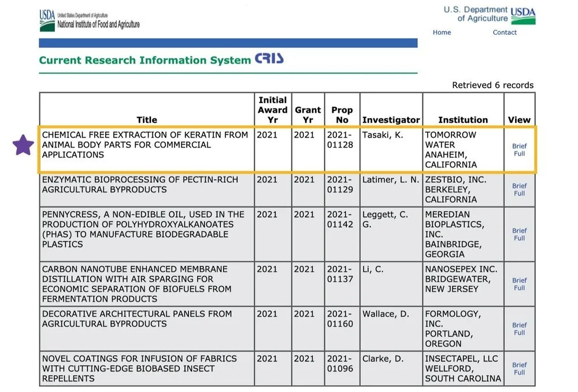Open Full view for Leggett pennycress project
This screenshot has width=578, height=392.
point(520,238)
